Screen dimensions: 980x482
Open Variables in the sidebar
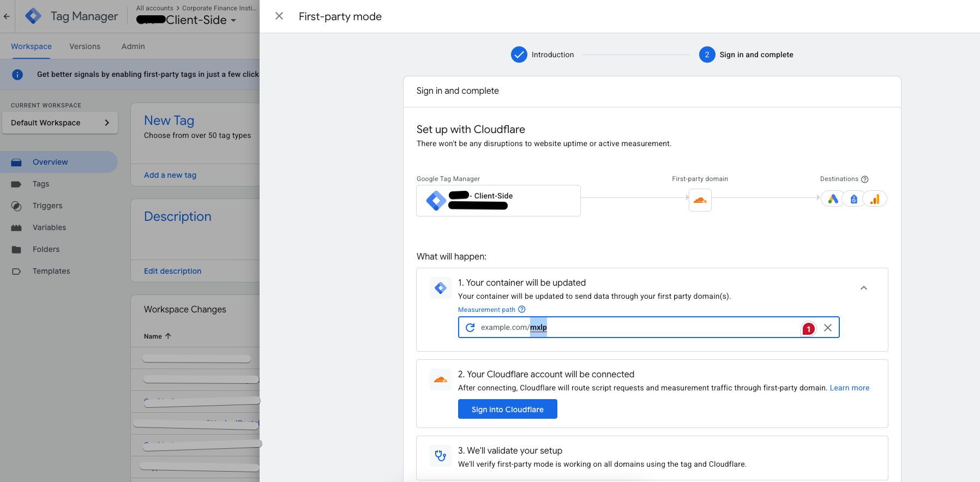tap(49, 227)
